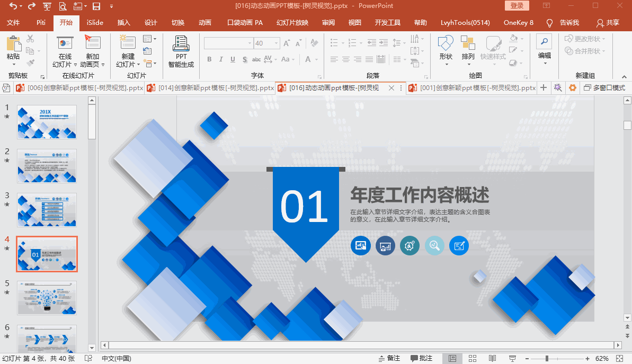The width and height of the screenshot is (632, 364).
Task: Collapse the ribbon with chevron arrow
Action: click(624, 77)
